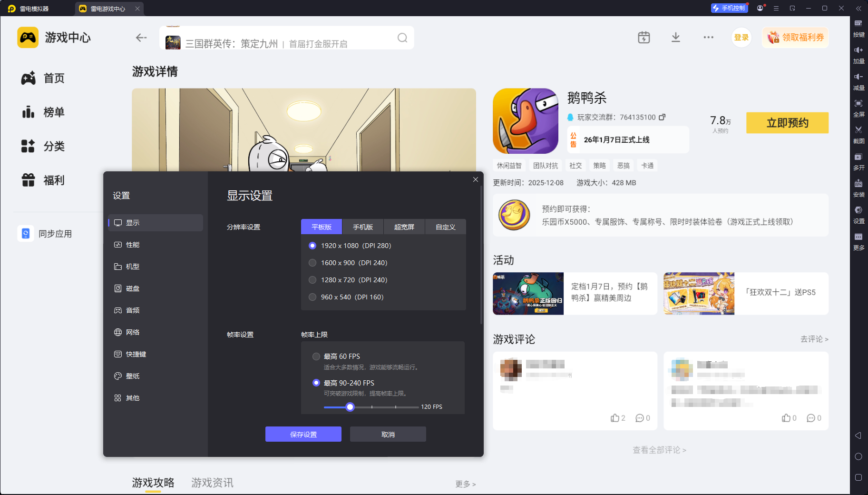This screenshot has width=868, height=495.
Task: Open 壁纸 settings section
Action: (x=156, y=376)
